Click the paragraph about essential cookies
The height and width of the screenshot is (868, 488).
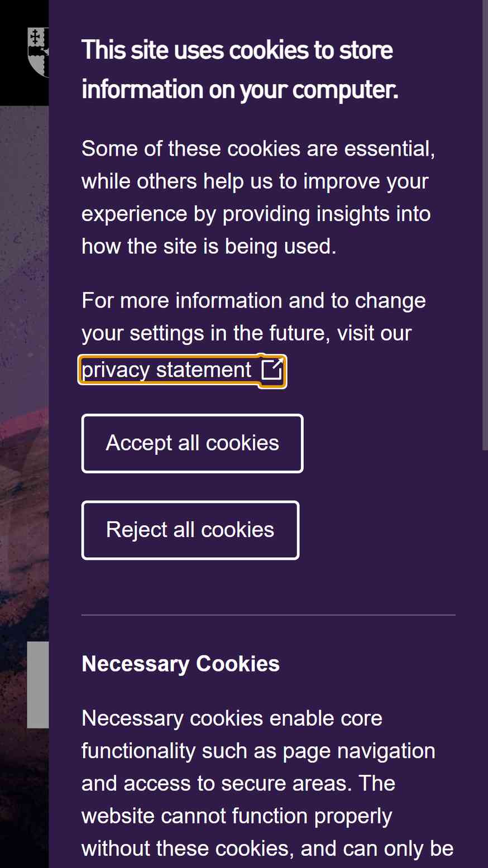coord(258,198)
